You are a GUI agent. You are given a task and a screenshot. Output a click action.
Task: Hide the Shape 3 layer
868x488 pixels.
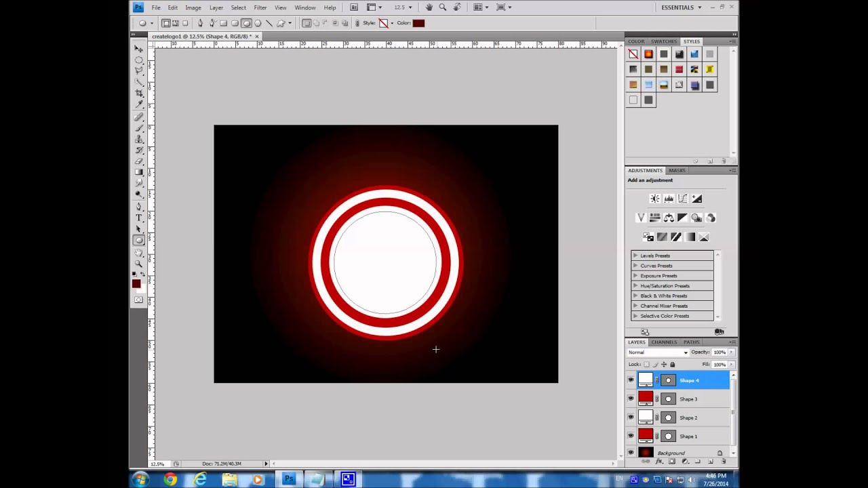[x=631, y=399]
